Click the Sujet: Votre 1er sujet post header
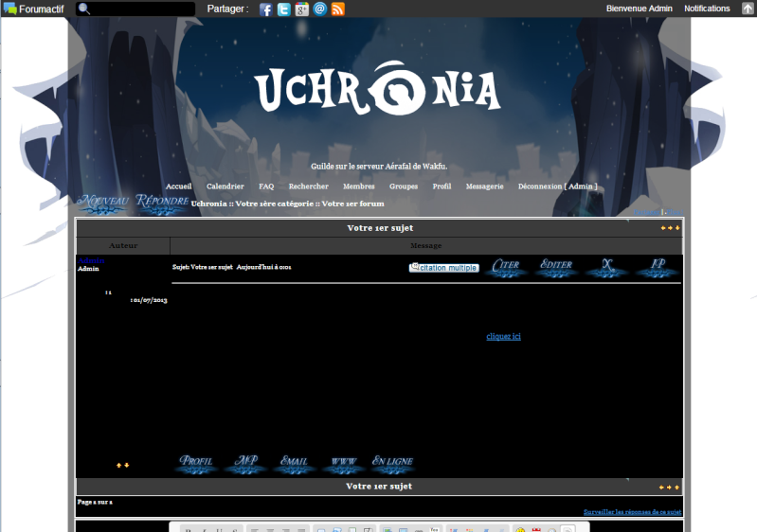 click(203, 267)
